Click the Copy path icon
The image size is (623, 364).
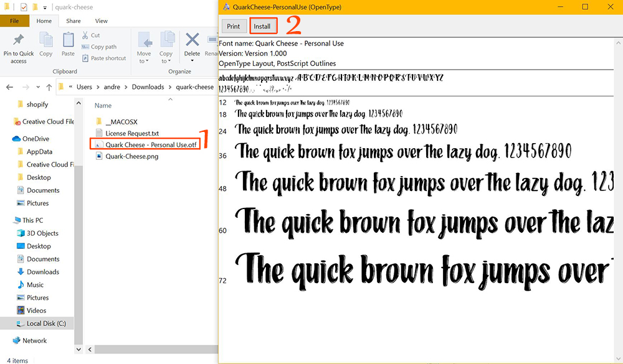coord(85,47)
